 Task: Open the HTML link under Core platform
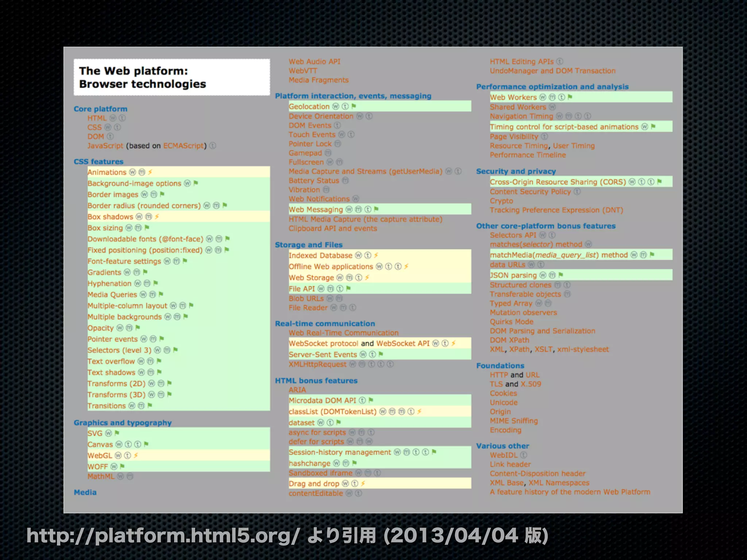click(x=97, y=118)
